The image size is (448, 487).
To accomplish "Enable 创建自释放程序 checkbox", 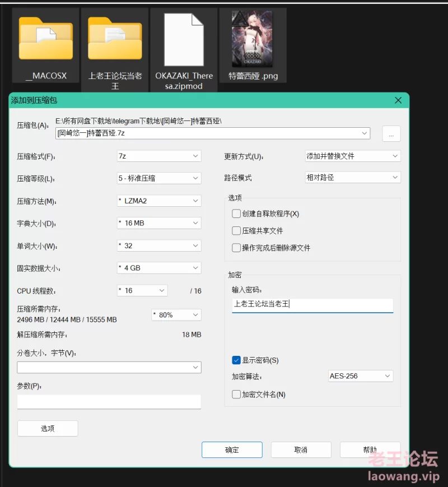I will click(x=236, y=214).
